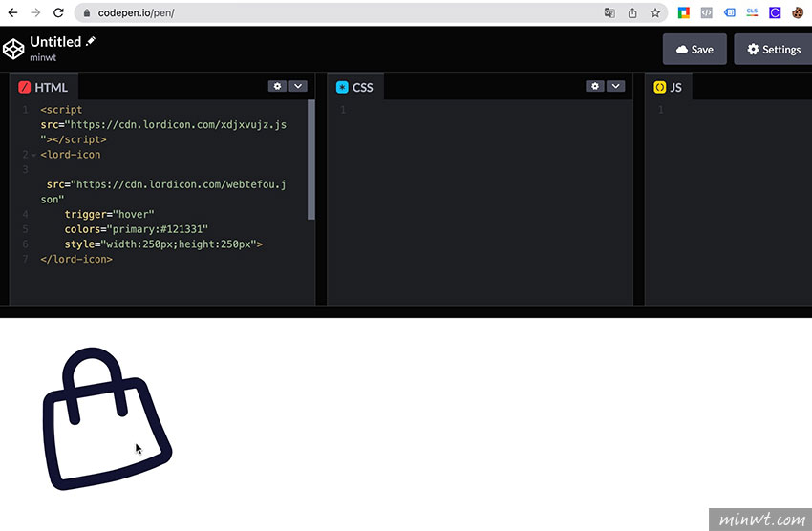Image resolution: width=812 pixels, height=531 pixels.
Task: Open the purple C browser extension
Action: [x=775, y=13]
